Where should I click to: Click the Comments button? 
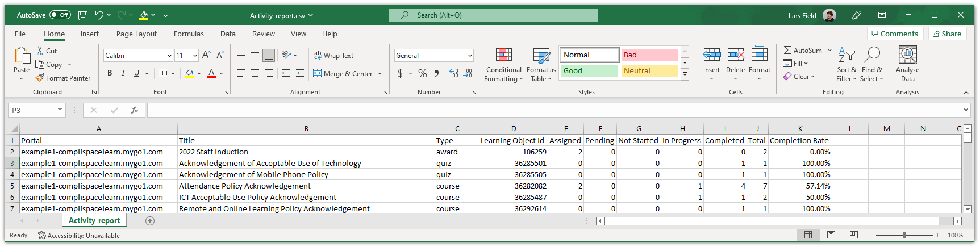pos(895,34)
